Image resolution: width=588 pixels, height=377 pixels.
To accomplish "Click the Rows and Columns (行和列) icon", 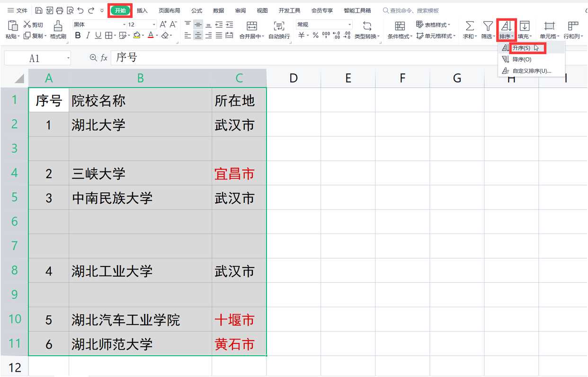I will click(573, 26).
